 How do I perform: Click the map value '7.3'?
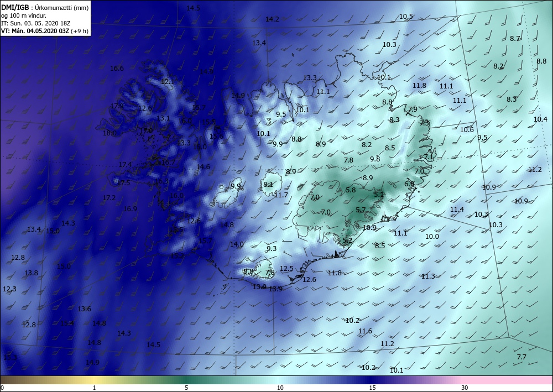click(425, 123)
